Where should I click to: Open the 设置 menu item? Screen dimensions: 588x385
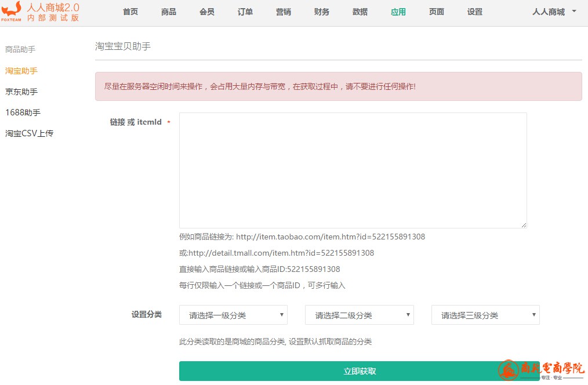click(x=475, y=12)
